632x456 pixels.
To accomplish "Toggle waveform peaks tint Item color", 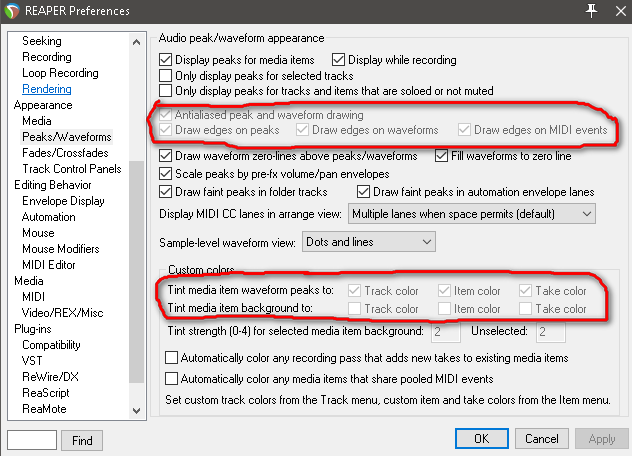I will tap(444, 291).
